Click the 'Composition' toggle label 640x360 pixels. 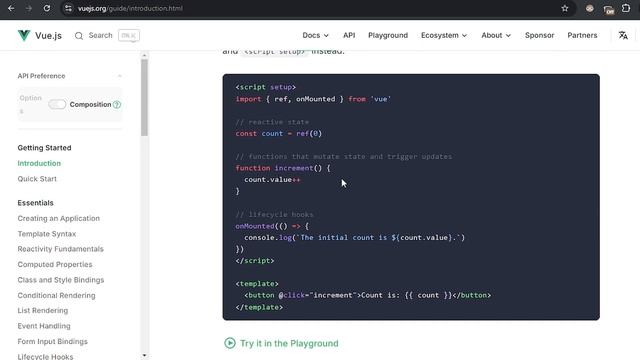(x=90, y=104)
